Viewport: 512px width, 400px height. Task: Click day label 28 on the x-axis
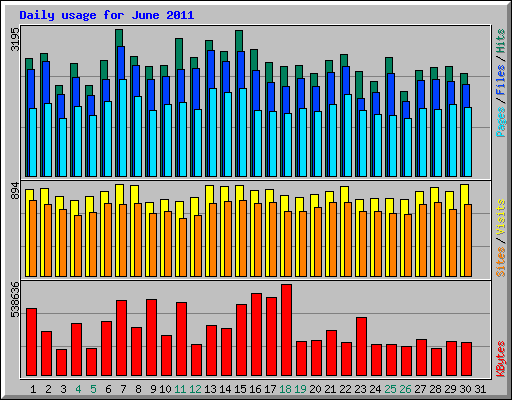(x=435, y=389)
